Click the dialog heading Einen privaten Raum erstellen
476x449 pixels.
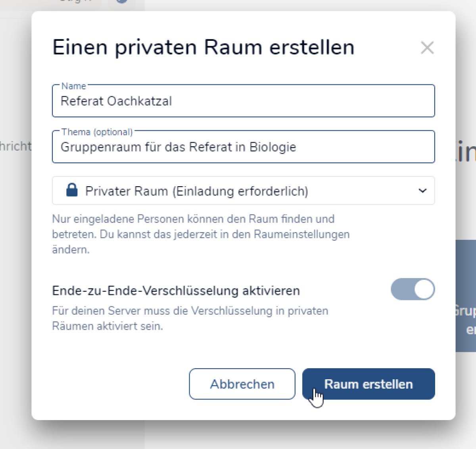[203, 48]
